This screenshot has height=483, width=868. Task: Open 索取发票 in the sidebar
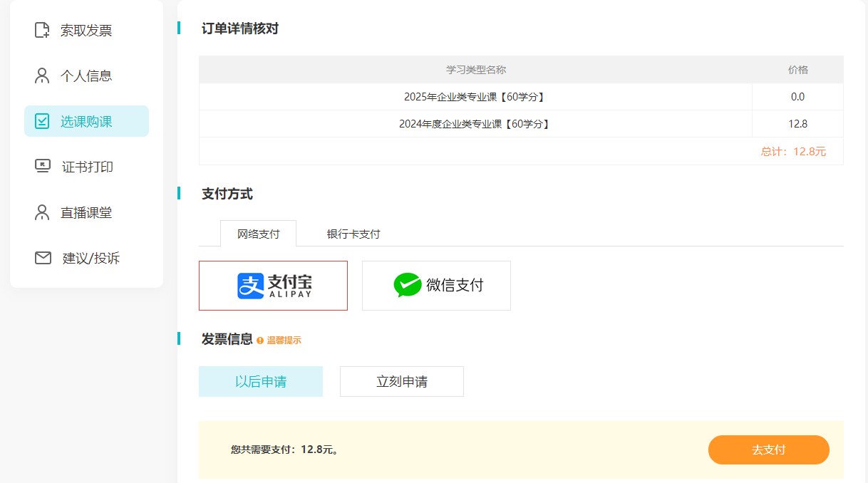point(86,31)
